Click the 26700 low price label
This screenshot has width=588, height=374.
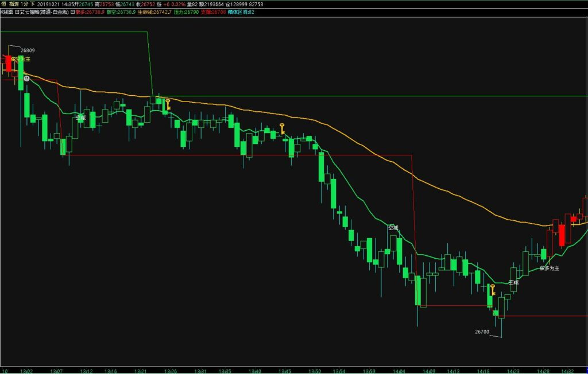coord(482,332)
